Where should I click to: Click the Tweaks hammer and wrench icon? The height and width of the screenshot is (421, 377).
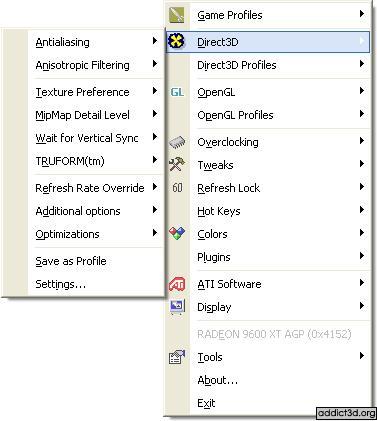[x=177, y=165]
